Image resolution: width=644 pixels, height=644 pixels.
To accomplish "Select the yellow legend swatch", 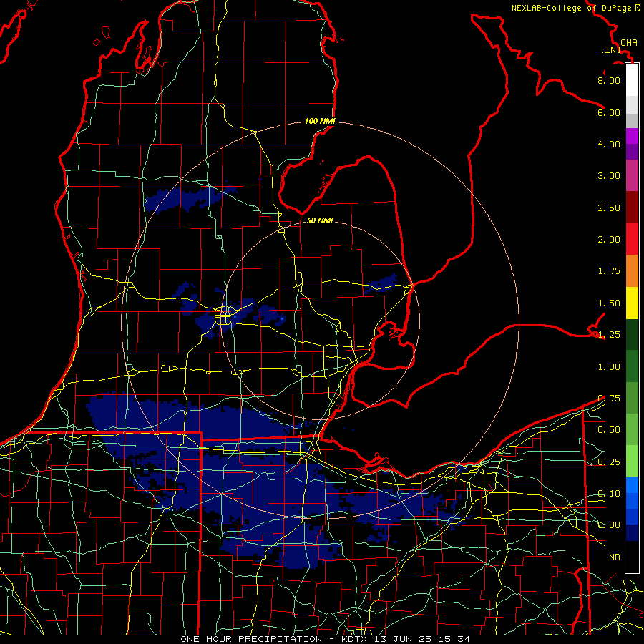I will click(x=632, y=303).
